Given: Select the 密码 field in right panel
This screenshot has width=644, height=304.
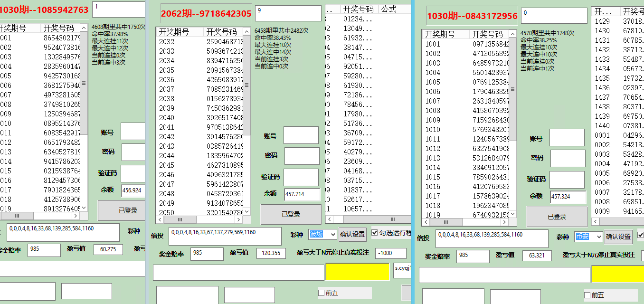Looking at the screenshot, I should tap(568, 159).
